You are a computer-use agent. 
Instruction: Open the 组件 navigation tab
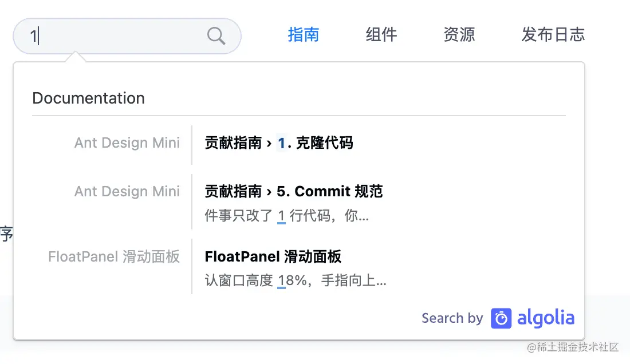click(x=381, y=34)
